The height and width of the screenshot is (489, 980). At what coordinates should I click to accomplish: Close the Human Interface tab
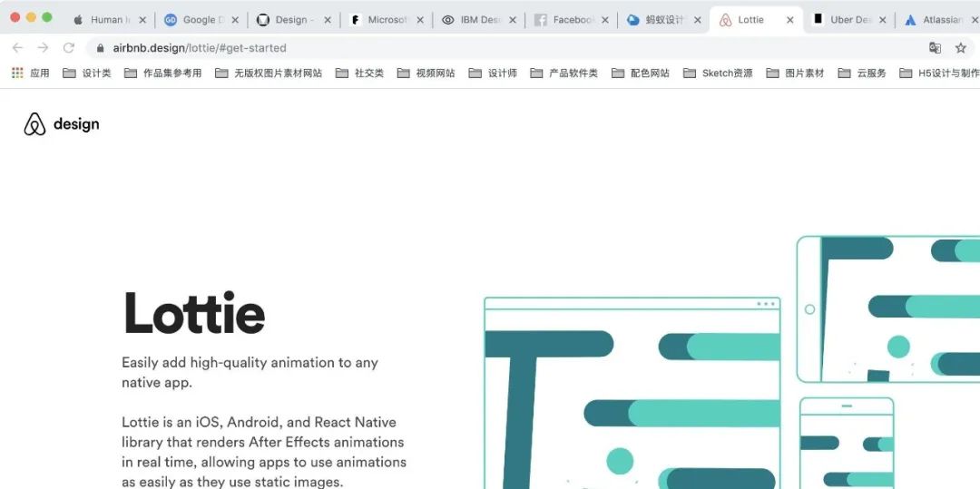142,20
